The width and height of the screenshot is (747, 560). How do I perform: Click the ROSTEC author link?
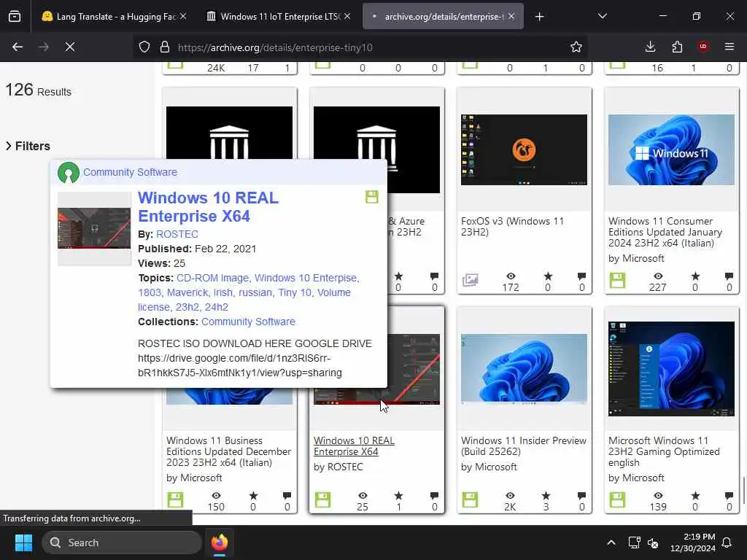tap(177, 234)
